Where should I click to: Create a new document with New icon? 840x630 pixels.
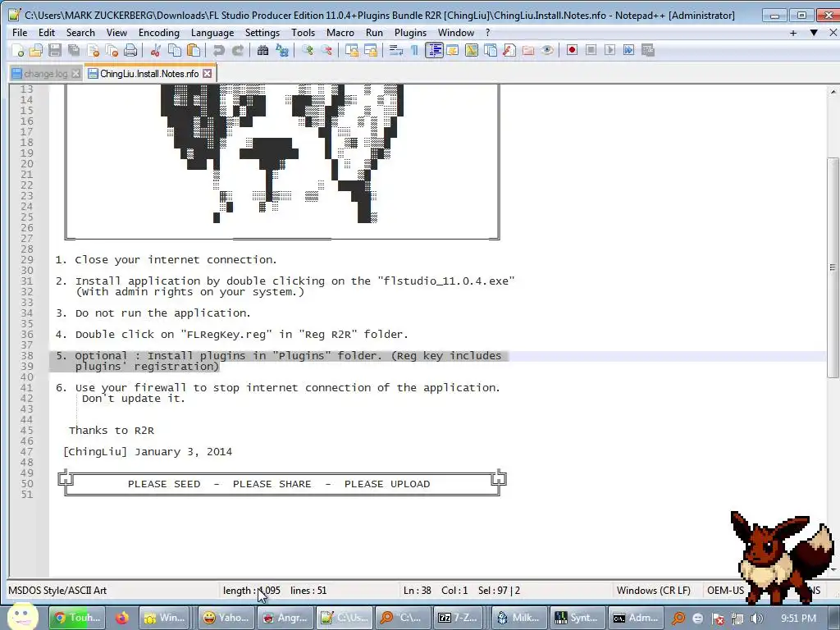tap(18, 50)
